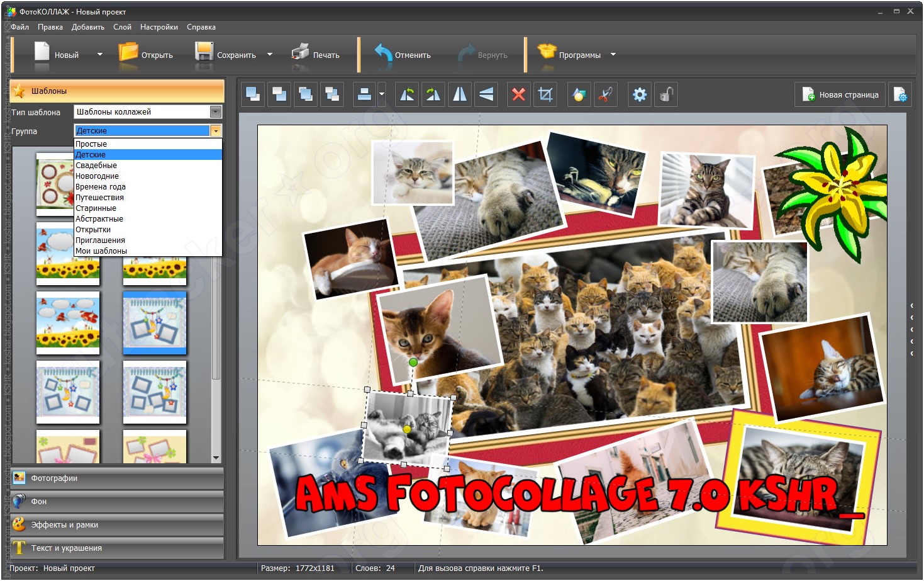Viewport: 924px width, 581px height.
Task: Click the expand arrows on the right edge
Action: point(912,329)
